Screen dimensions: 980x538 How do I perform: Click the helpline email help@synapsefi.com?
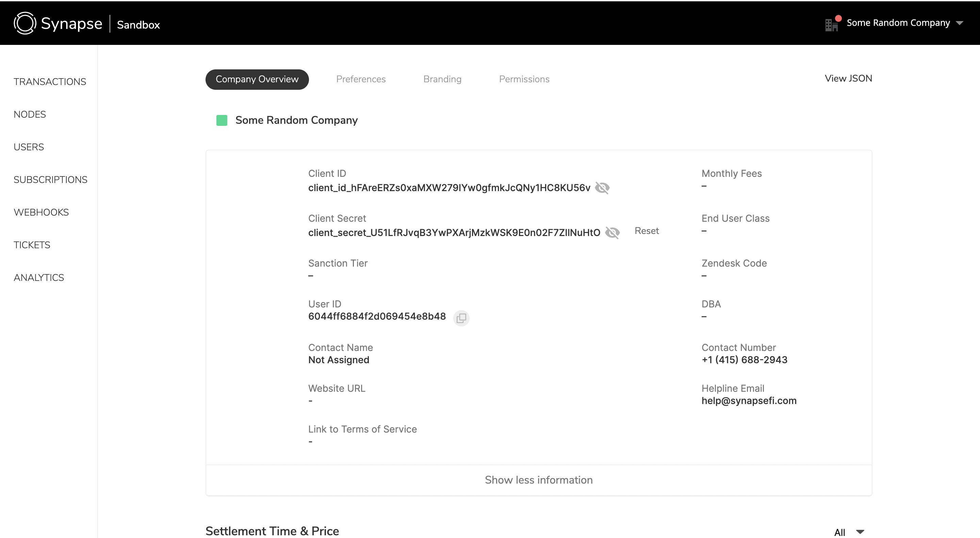pyautogui.click(x=749, y=401)
